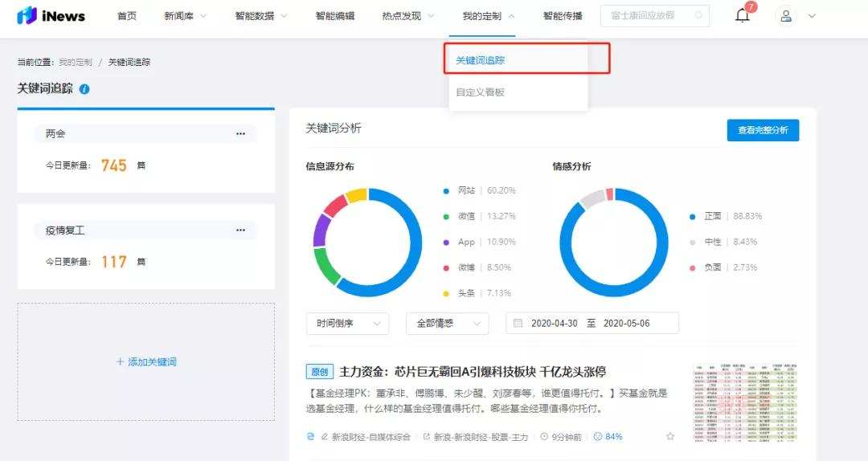Image resolution: width=868 pixels, height=461 pixels.
Task: Open the article thumbnail image
Action: pyautogui.click(x=744, y=402)
